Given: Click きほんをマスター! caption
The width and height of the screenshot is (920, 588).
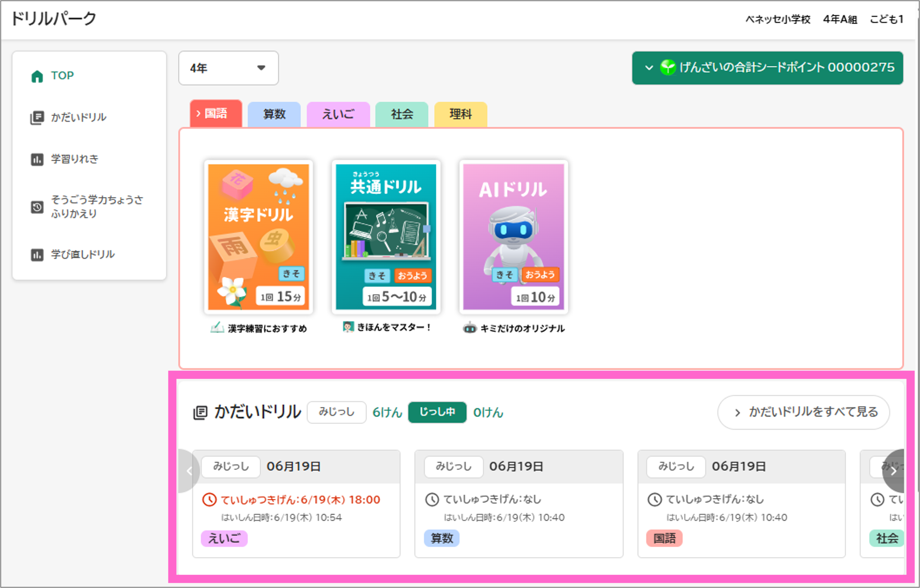Looking at the screenshot, I should (x=394, y=327).
